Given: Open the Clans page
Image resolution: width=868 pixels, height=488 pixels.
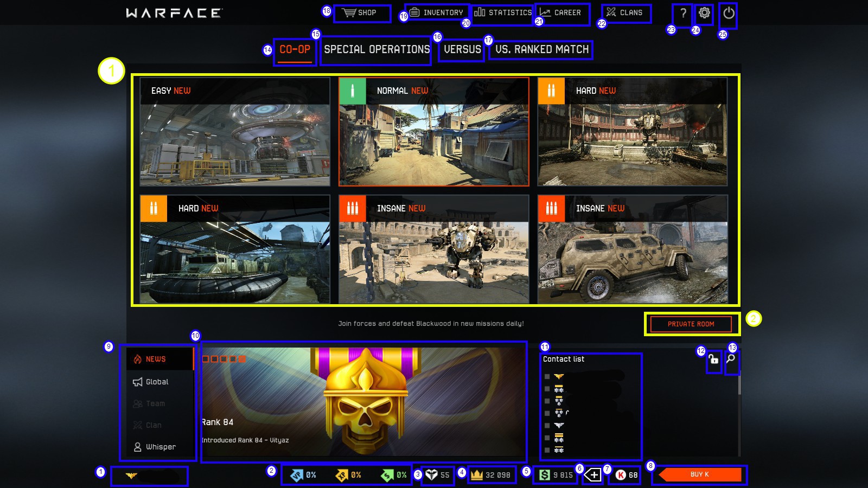Looking at the screenshot, I should tap(625, 13).
